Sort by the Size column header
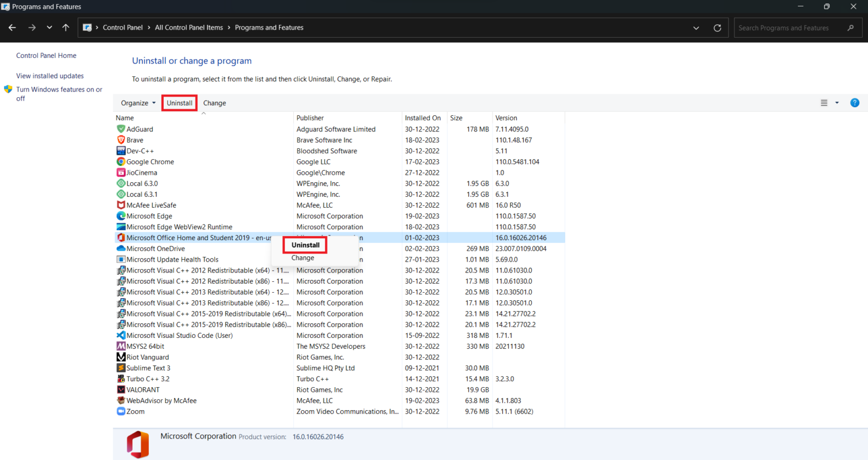Screen dimensions: 868x460 [x=470, y=118]
